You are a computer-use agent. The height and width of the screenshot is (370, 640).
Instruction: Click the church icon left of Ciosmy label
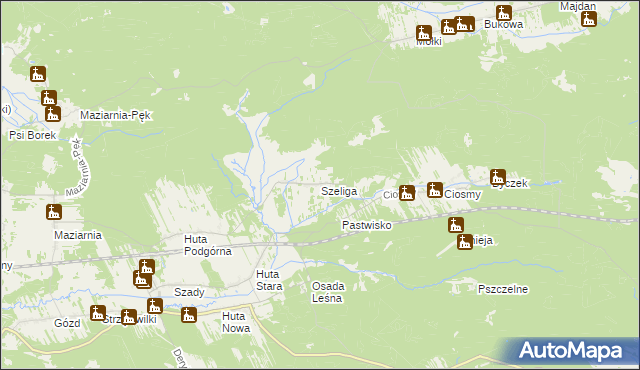[435, 190]
